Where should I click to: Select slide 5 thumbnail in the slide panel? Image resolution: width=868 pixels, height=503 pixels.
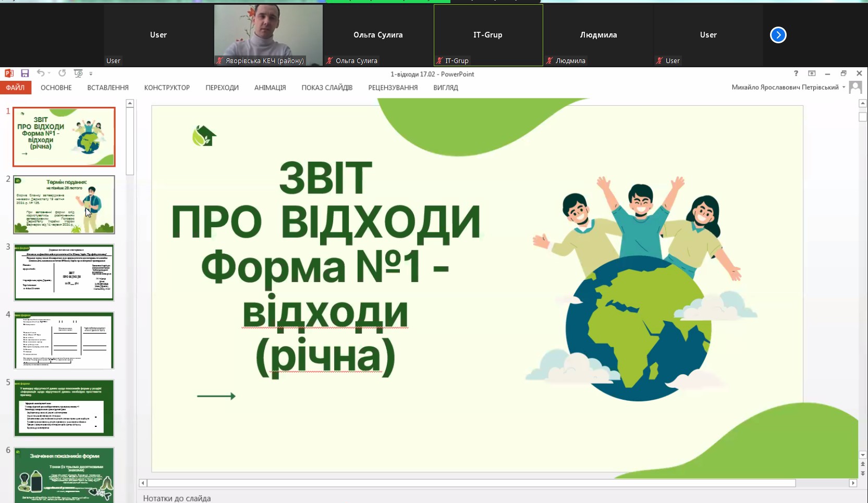tap(64, 408)
